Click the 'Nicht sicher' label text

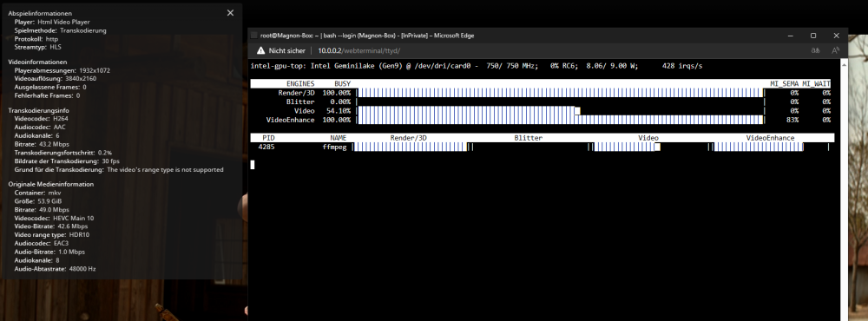[x=286, y=50]
